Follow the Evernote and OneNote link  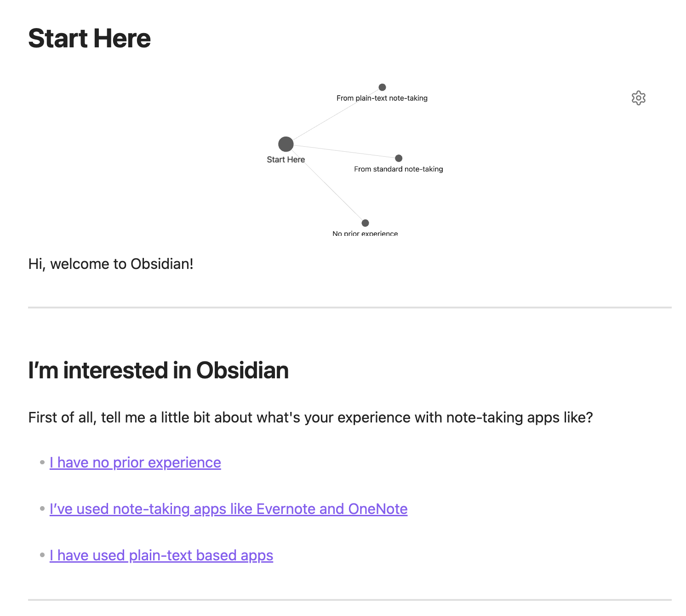(229, 509)
